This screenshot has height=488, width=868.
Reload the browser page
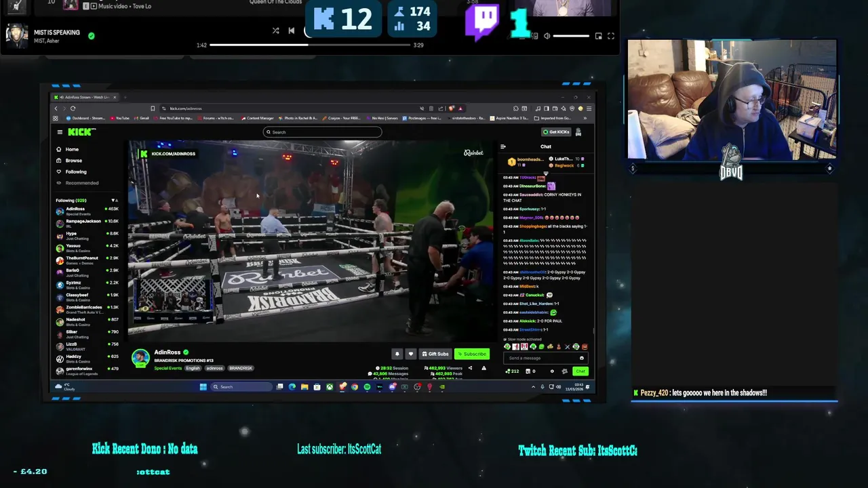[73, 108]
